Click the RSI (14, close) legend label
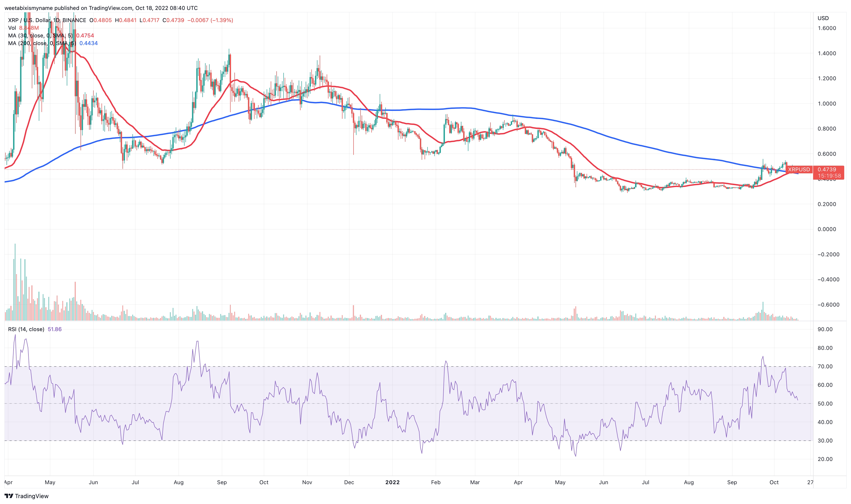This screenshot has height=504, width=851. (x=26, y=329)
